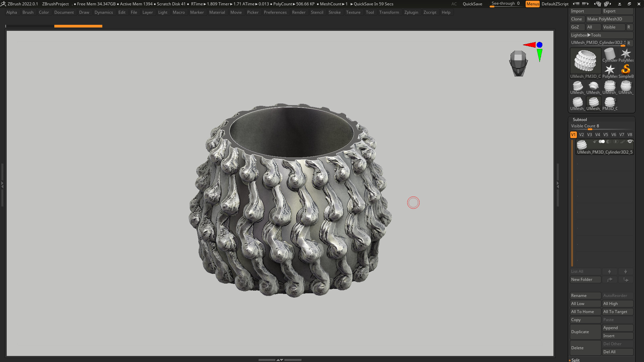Viewport: 644px width, 362px height.
Task: Click the DefaultZScript button
Action: [555, 4]
